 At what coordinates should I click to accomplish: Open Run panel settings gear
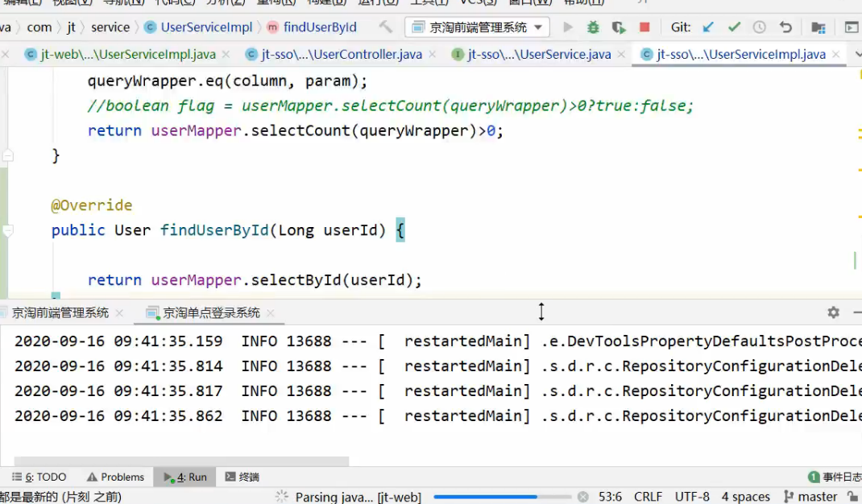coord(834,312)
